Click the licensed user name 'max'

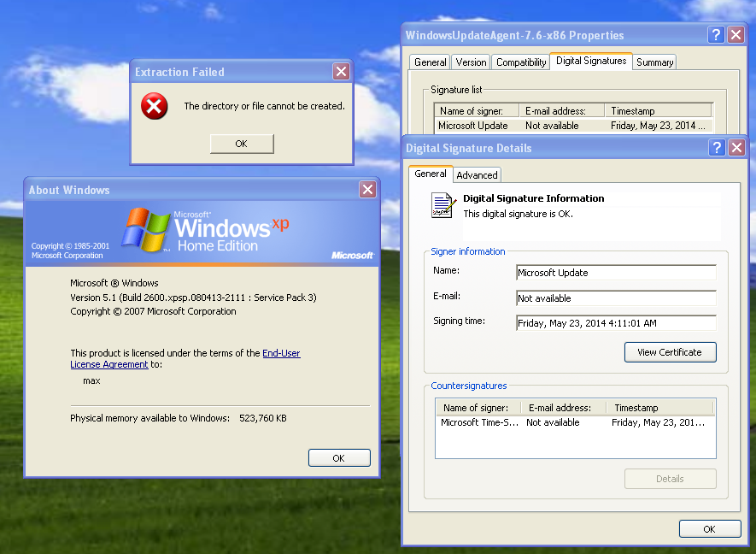pyautogui.click(x=91, y=380)
